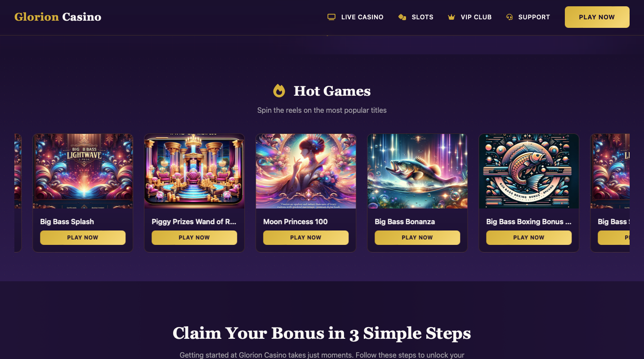
Task: Click the Hot Games flame icon
Action: pos(279,91)
